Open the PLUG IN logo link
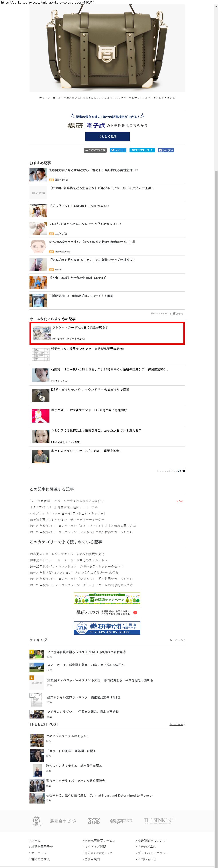 [37, 821]
